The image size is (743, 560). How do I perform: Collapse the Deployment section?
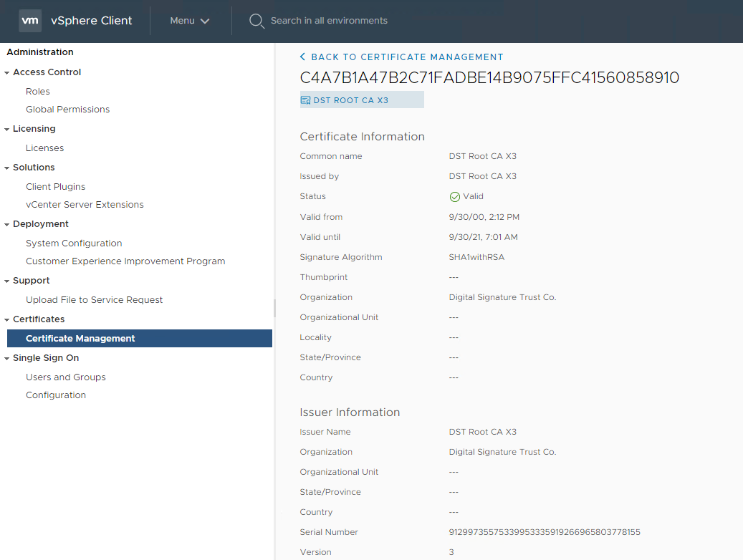(x=6, y=225)
